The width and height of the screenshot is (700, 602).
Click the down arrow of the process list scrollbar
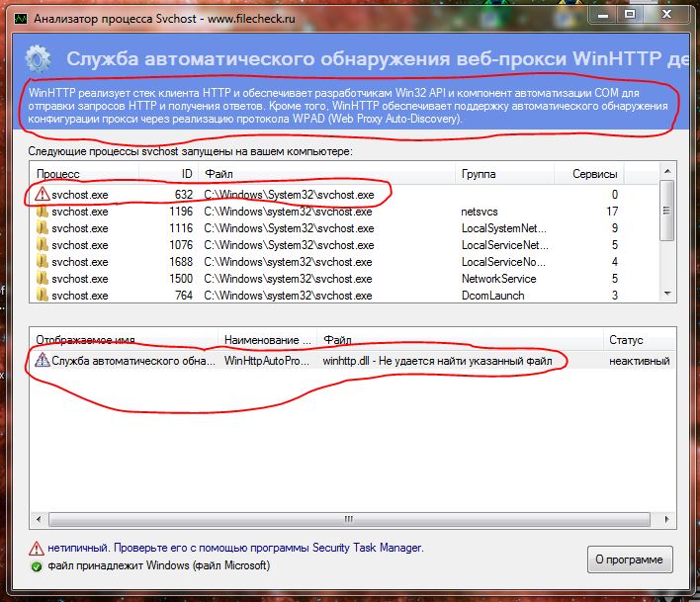coord(667,294)
